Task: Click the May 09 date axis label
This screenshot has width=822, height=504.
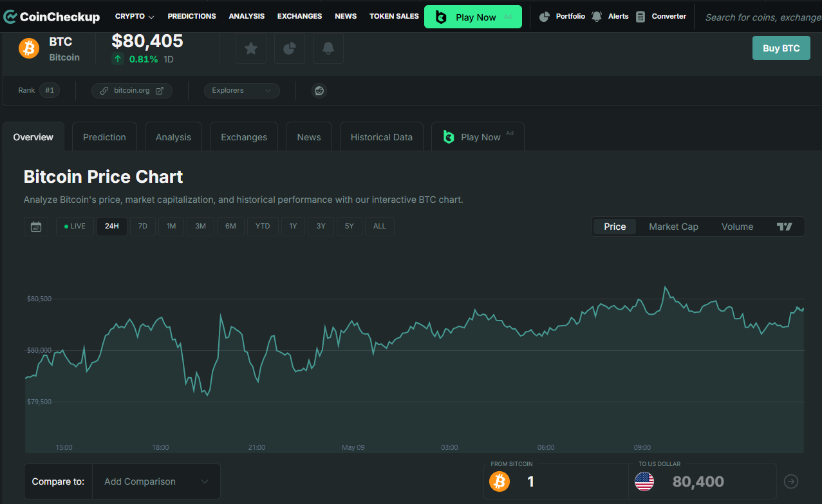Action: click(x=353, y=447)
